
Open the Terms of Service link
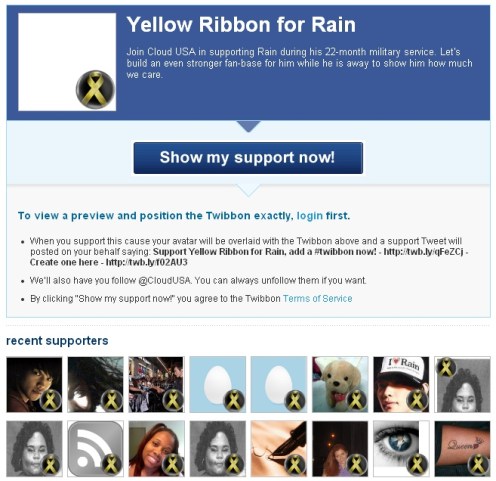(x=317, y=298)
